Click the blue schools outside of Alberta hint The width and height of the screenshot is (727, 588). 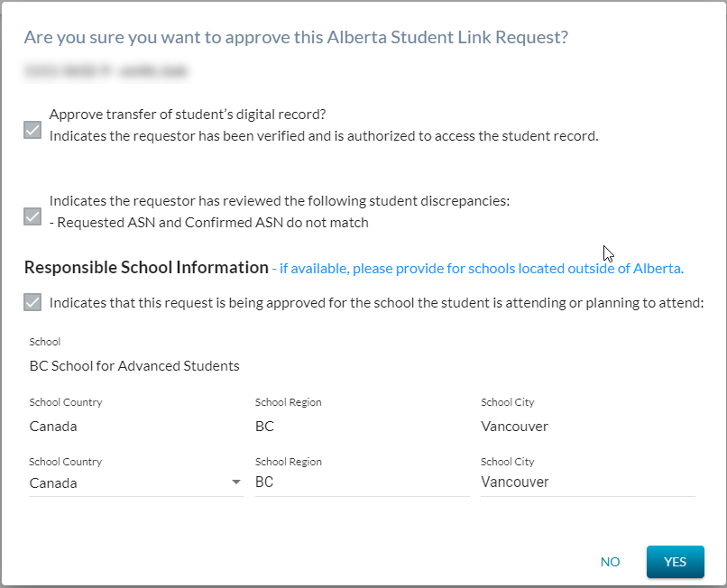(x=478, y=269)
